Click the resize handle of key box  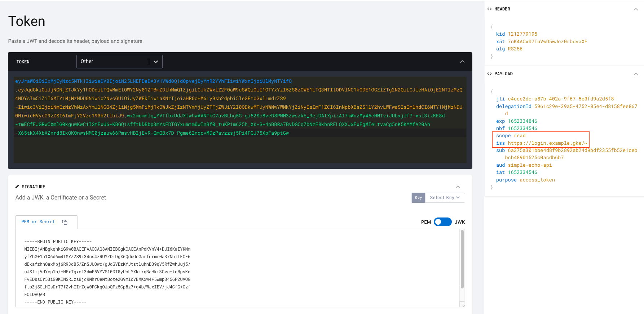(x=463, y=305)
